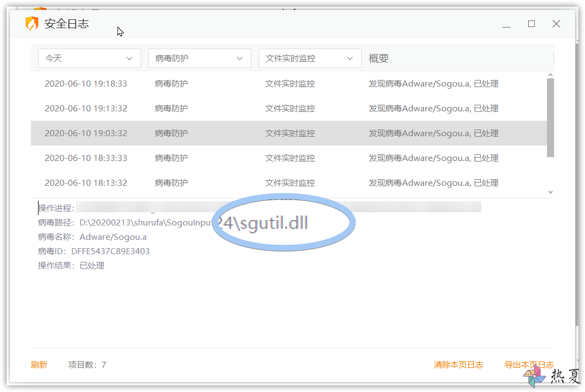Image resolution: width=585 pixels, height=392 pixels.
Task: Click the 刷新 refresh link
Action: [39, 365]
